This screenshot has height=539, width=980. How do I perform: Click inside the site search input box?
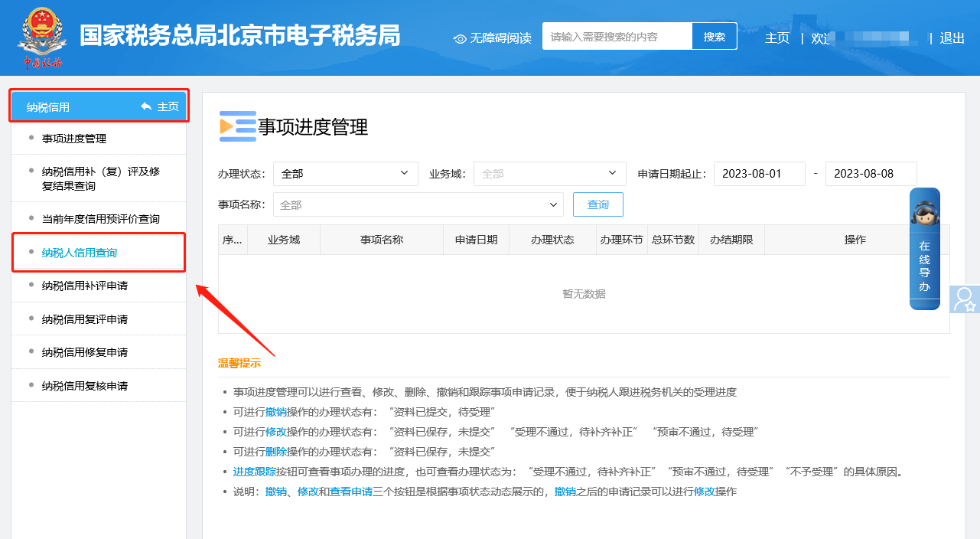pos(612,35)
